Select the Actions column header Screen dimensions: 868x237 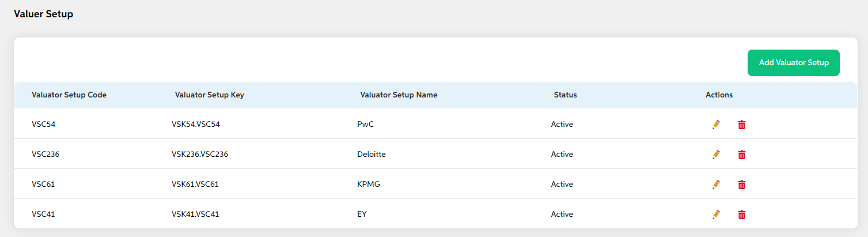719,95
